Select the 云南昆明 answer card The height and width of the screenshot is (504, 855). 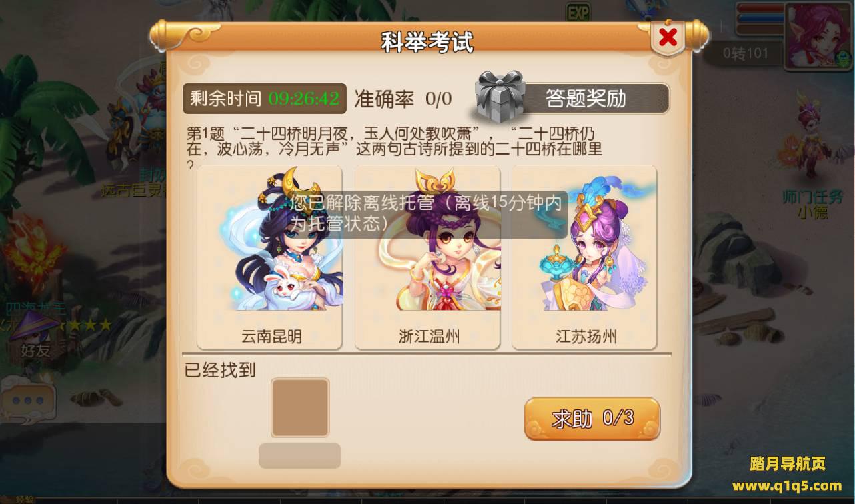(270, 257)
